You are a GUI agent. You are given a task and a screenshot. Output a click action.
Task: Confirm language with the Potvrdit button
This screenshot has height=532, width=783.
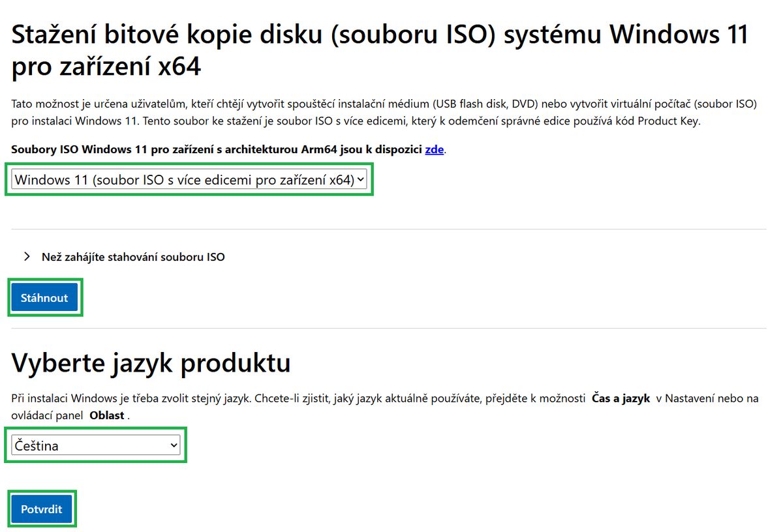[x=42, y=509]
